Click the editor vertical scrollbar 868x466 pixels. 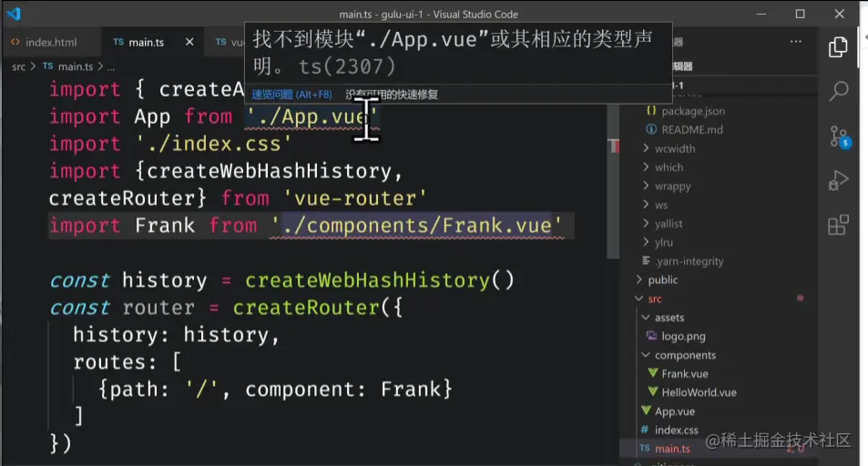613,180
